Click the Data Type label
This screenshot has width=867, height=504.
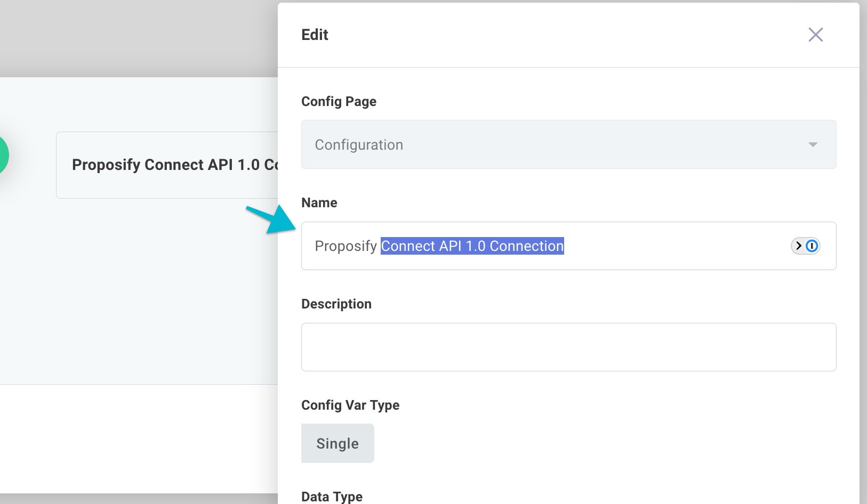coord(332,497)
